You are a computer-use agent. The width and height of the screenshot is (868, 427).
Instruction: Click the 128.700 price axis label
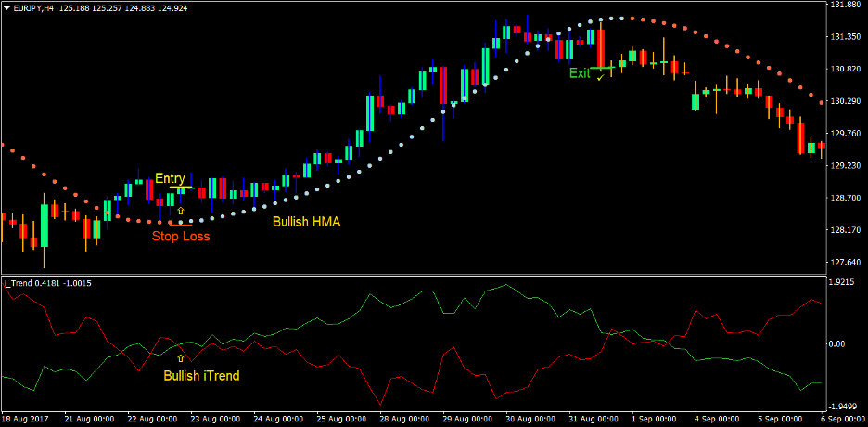click(x=844, y=198)
